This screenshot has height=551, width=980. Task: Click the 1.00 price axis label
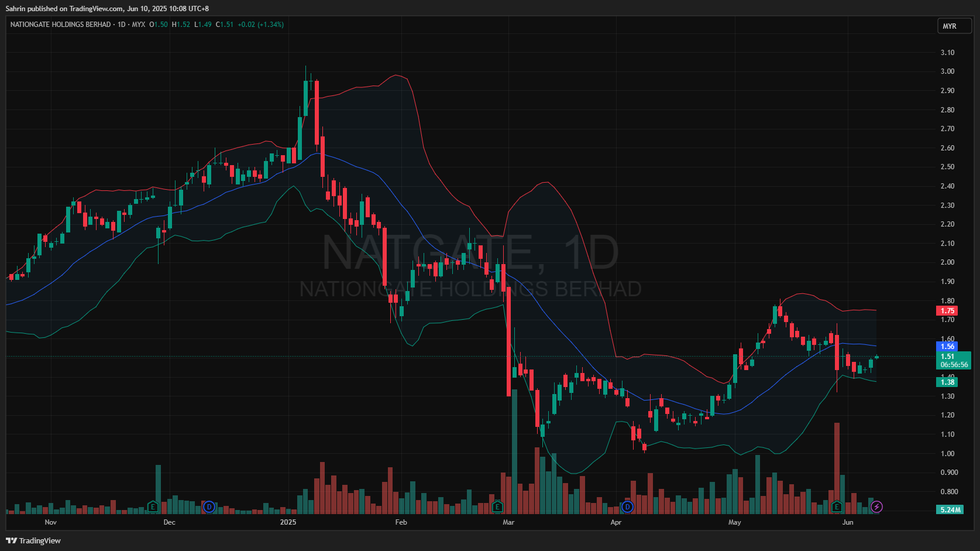click(947, 454)
